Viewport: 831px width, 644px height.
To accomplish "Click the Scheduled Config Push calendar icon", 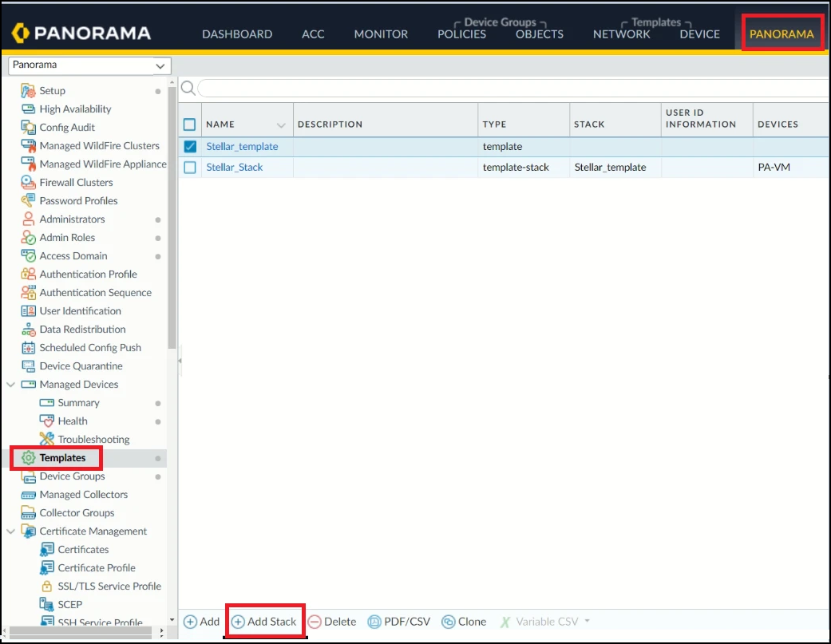I will click(28, 348).
